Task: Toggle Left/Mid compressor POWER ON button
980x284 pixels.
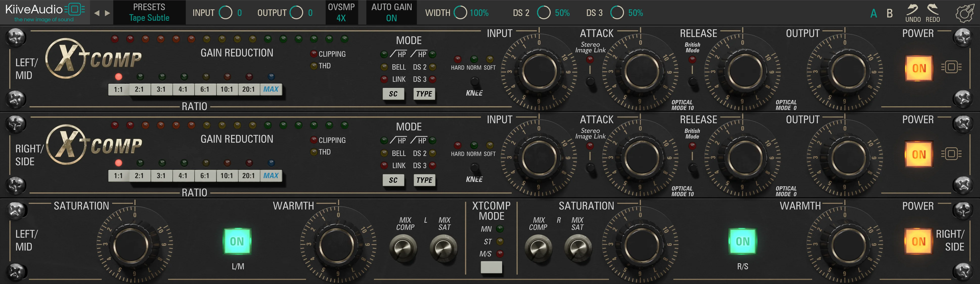Action: tap(919, 68)
